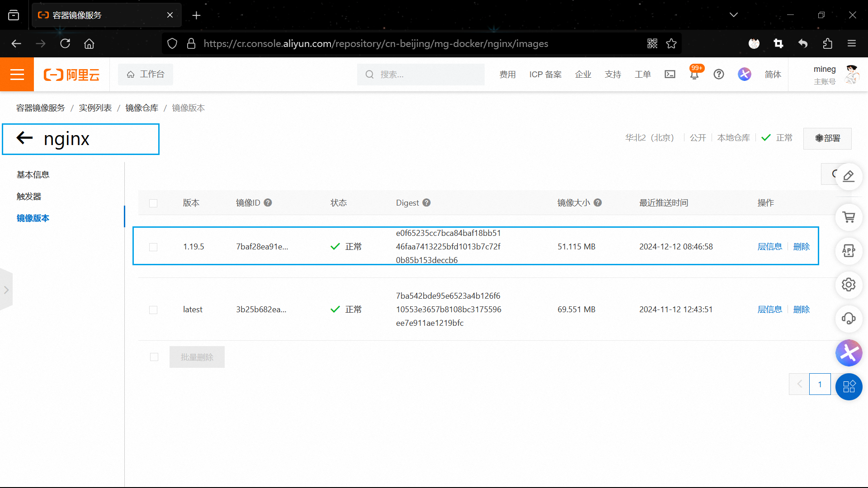Open Cloud Shell terminal icon
Screen dimensions: 868x488
tap(670, 74)
